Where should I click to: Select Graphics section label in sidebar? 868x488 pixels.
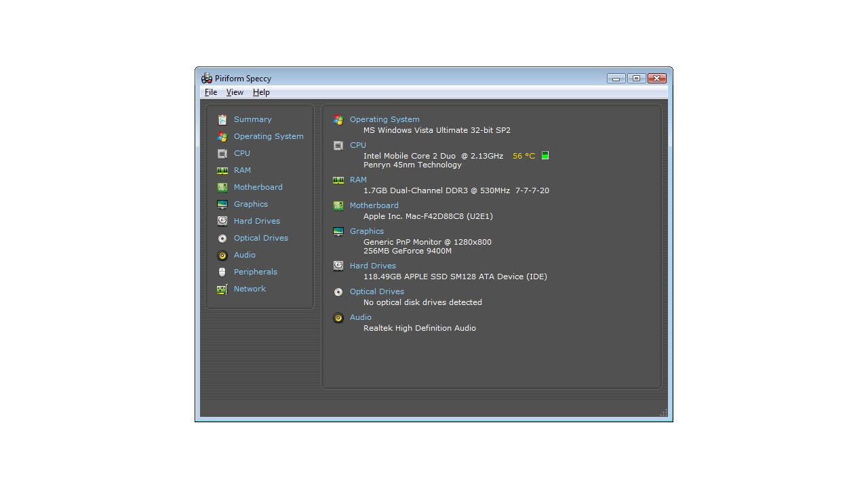[250, 204]
